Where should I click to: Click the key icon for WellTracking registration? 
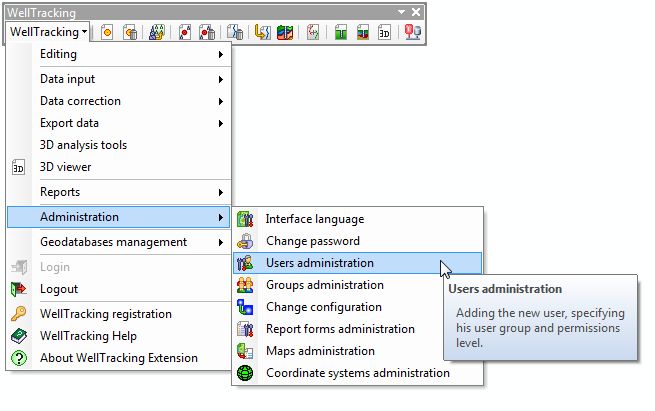pos(19,314)
